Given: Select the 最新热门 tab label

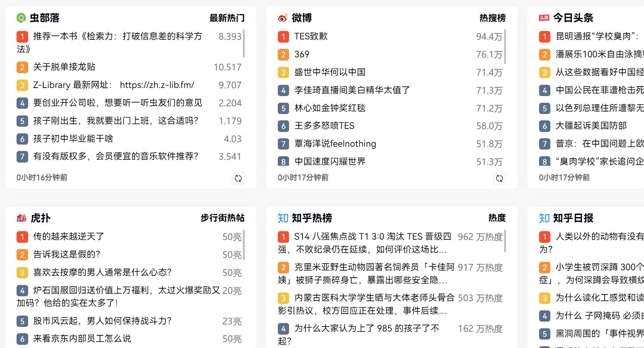Looking at the screenshot, I should 227,18.
